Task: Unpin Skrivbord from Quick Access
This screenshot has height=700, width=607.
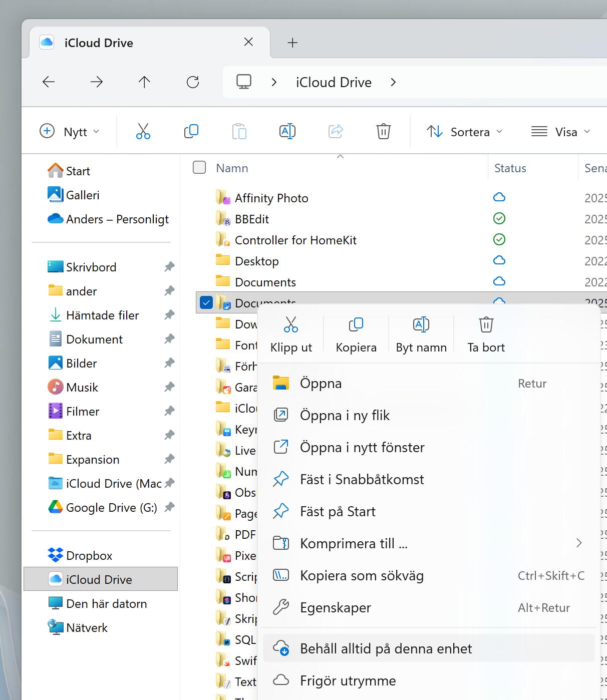Action: [x=169, y=267]
